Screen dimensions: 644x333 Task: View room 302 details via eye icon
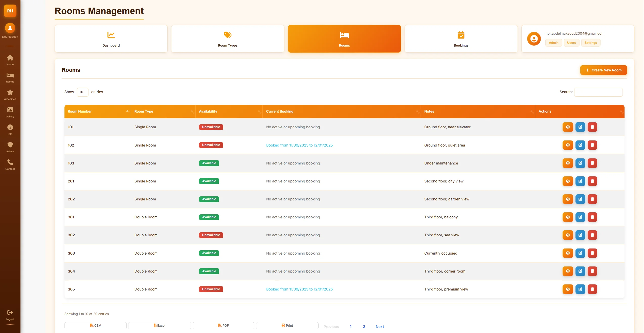[568, 235]
